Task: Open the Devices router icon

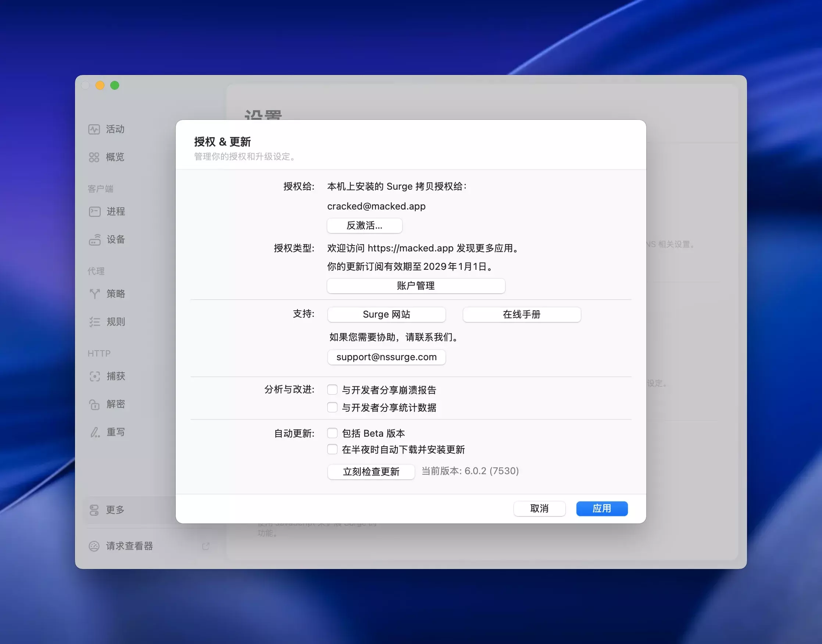Action: [x=94, y=239]
